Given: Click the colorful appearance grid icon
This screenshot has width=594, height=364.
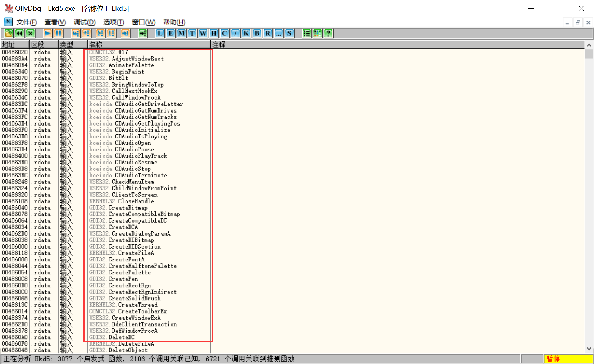Looking at the screenshot, I should pos(317,33).
